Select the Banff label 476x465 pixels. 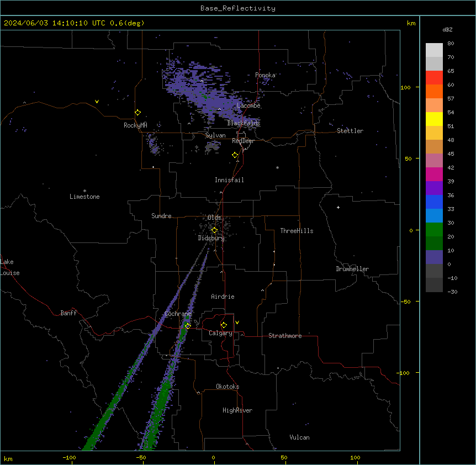[68, 313]
